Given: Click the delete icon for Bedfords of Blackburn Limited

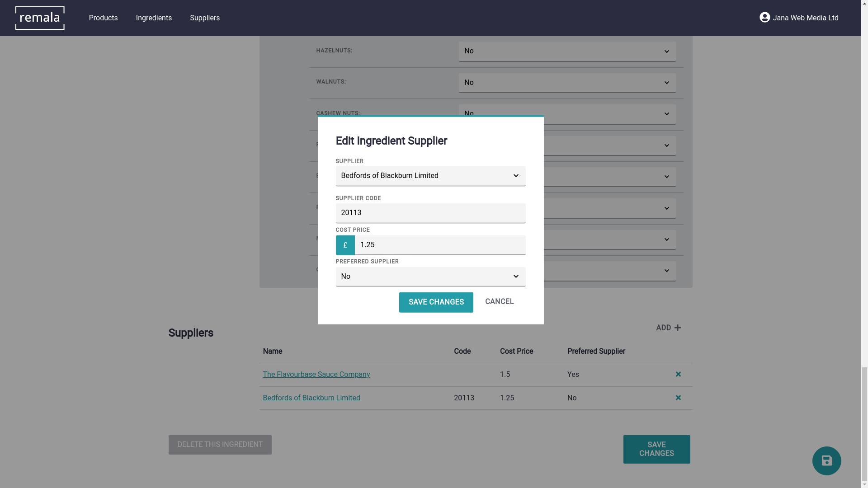Looking at the screenshot, I should [679, 398].
